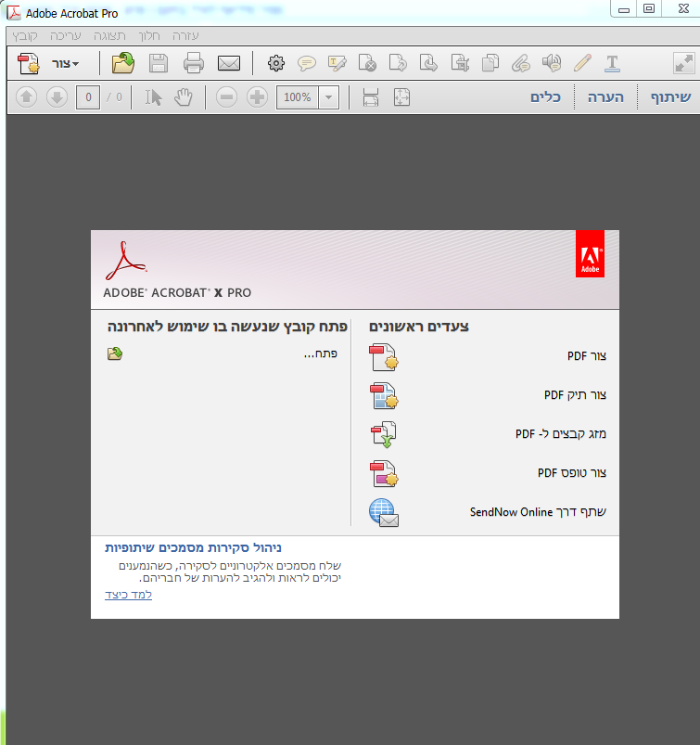Click the Email envelope icon in toolbar

[228, 63]
